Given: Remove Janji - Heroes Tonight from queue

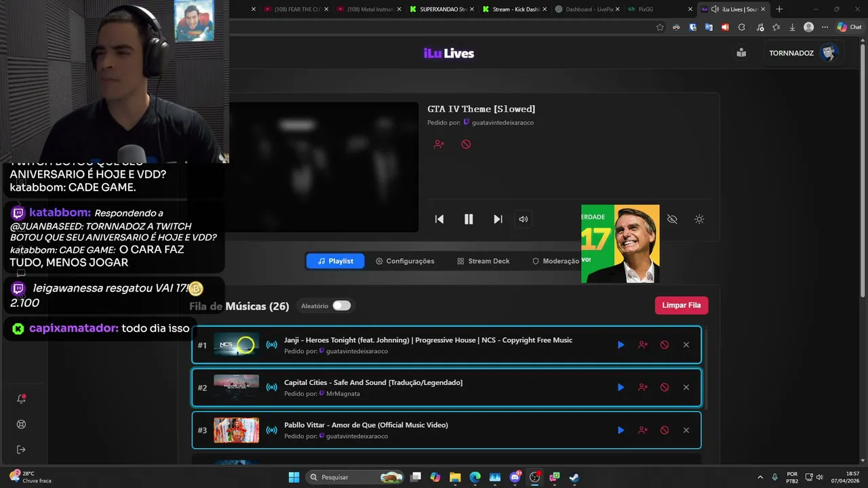Looking at the screenshot, I should [686, 345].
